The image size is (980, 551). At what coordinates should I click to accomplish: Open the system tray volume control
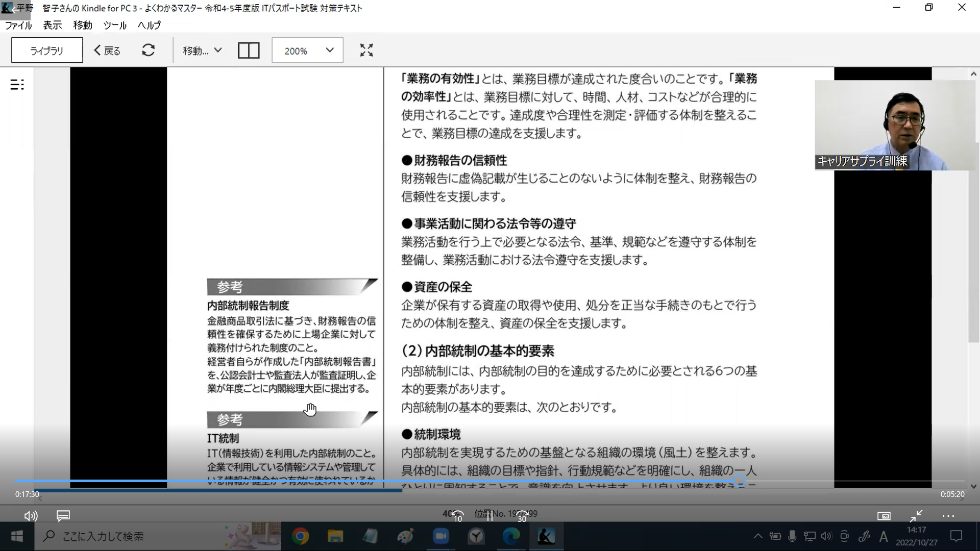826,536
